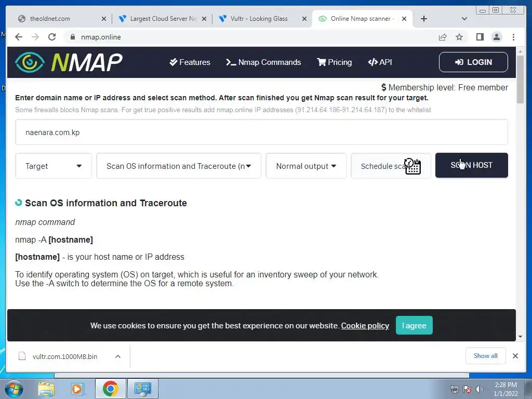
Task: Close the Largest Cloud Server tab
Action: coord(204,19)
